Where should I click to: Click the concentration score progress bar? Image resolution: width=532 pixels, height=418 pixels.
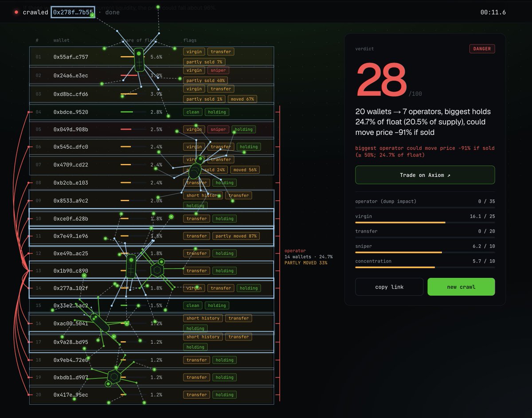tap(425, 267)
